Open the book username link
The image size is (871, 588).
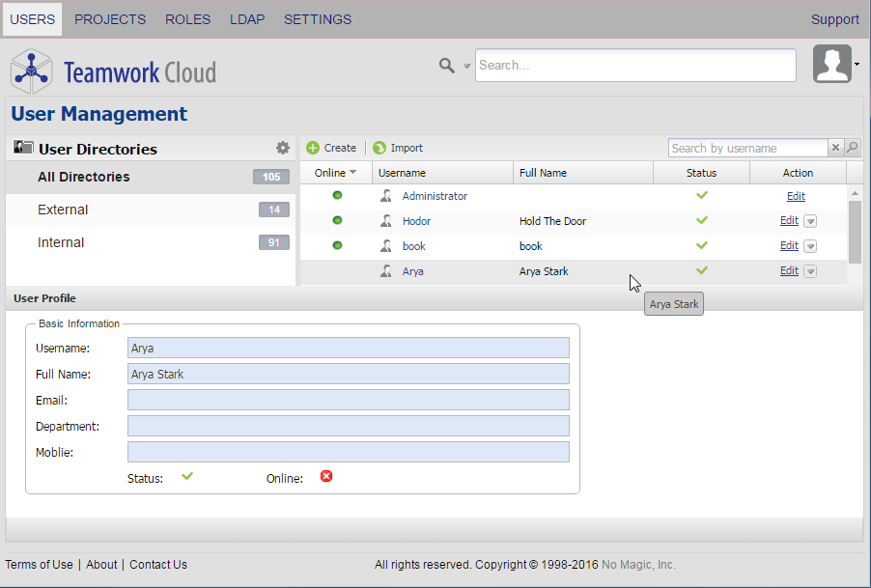click(414, 246)
